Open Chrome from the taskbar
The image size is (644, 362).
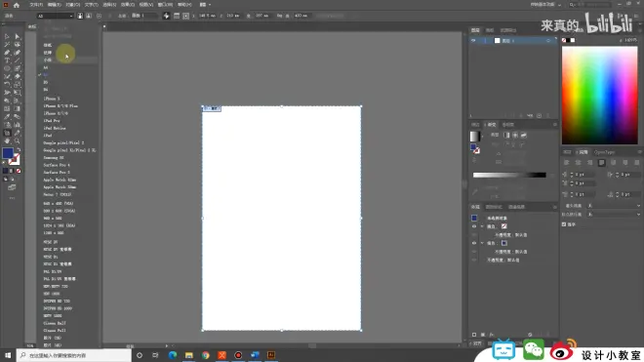[x=205, y=355]
